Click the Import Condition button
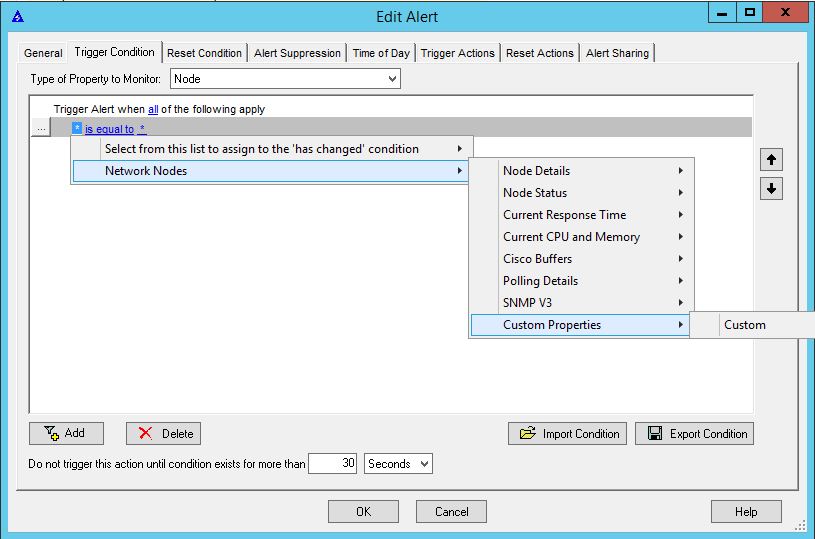Viewport: 815px width, 539px height. [x=568, y=433]
